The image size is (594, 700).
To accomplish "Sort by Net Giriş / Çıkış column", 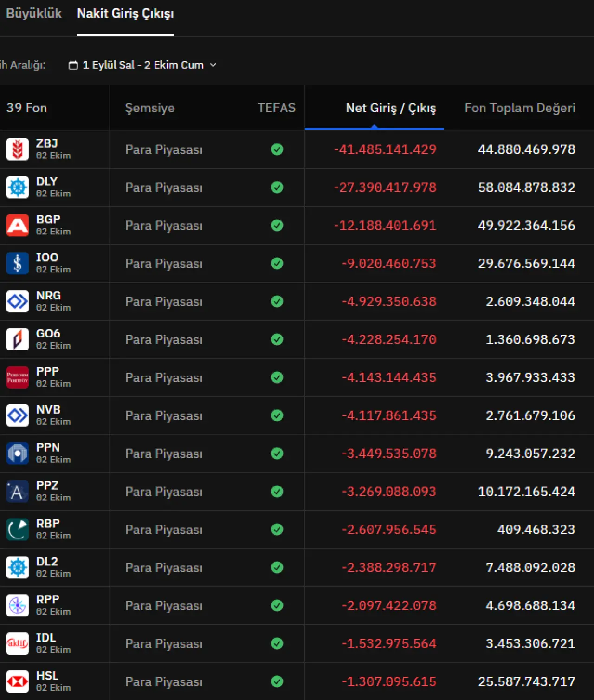I will point(391,108).
